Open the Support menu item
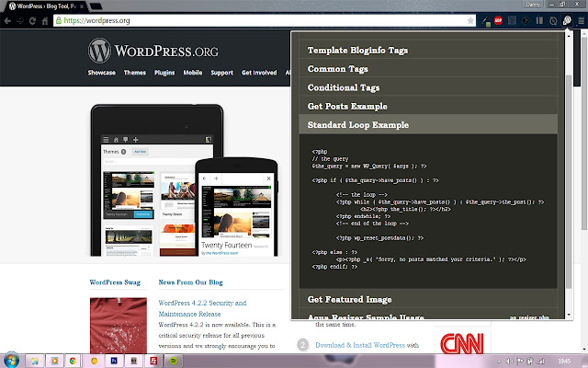The width and height of the screenshot is (588, 368). pos(222,73)
